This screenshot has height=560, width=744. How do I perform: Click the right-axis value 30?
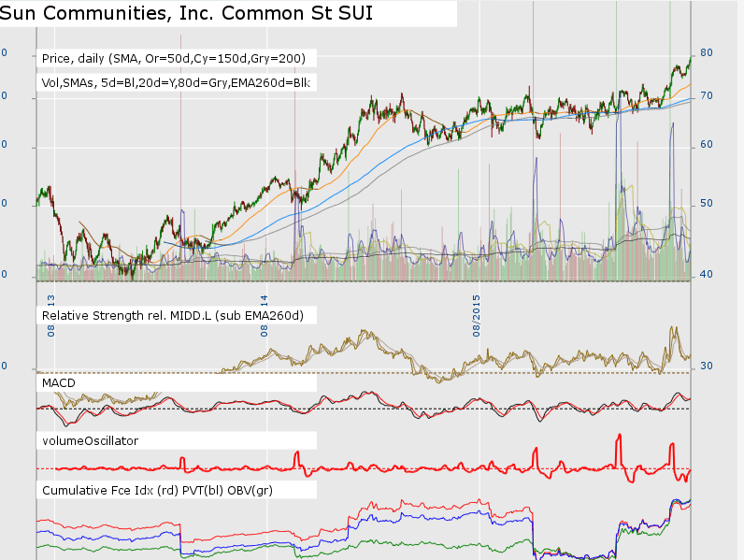pos(706,366)
